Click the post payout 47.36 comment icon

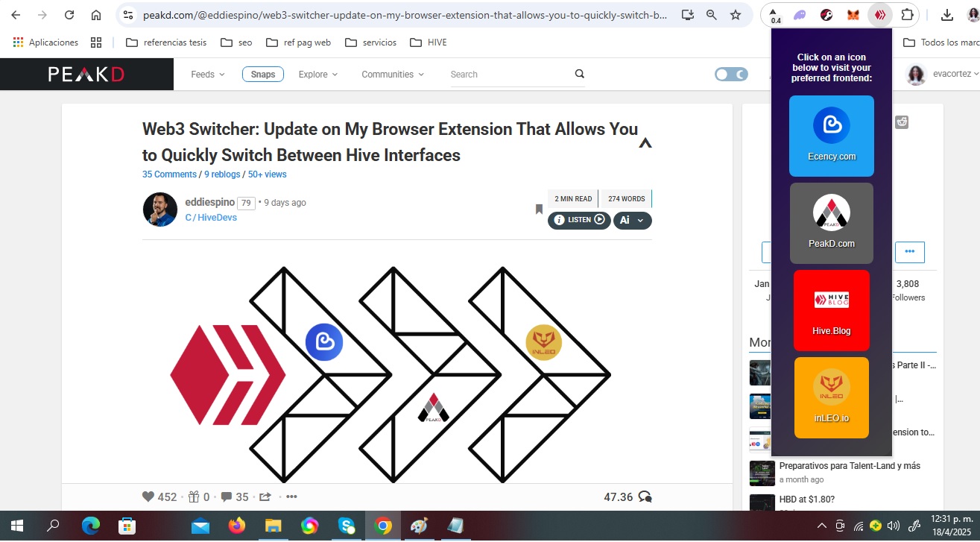[x=645, y=497]
